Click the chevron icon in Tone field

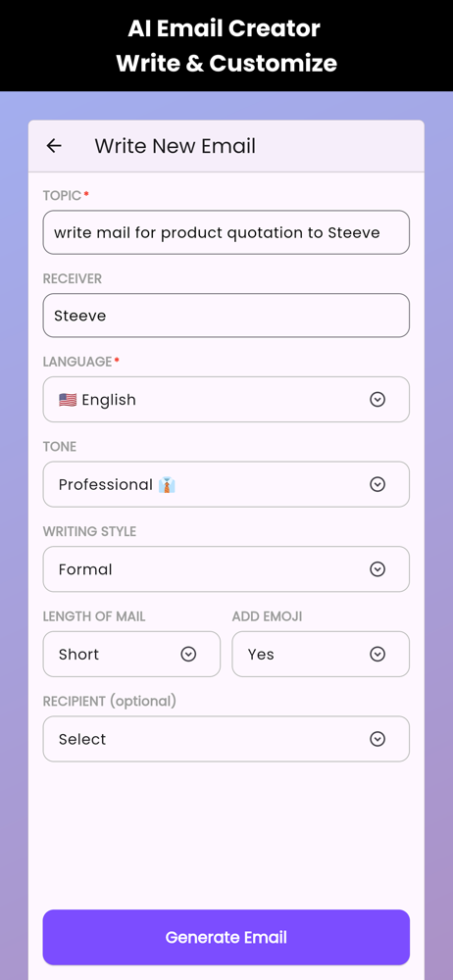(x=377, y=484)
